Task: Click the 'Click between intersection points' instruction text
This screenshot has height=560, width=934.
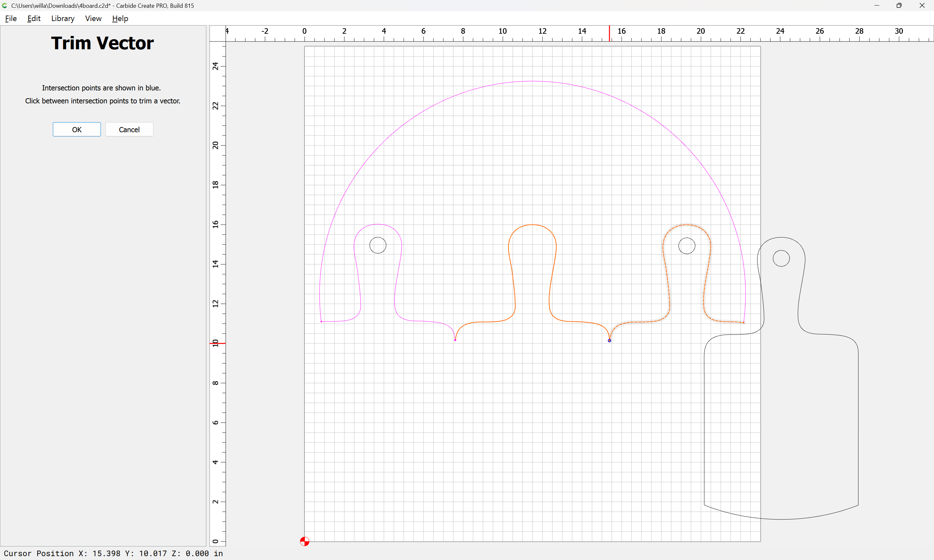Action: click(x=103, y=101)
